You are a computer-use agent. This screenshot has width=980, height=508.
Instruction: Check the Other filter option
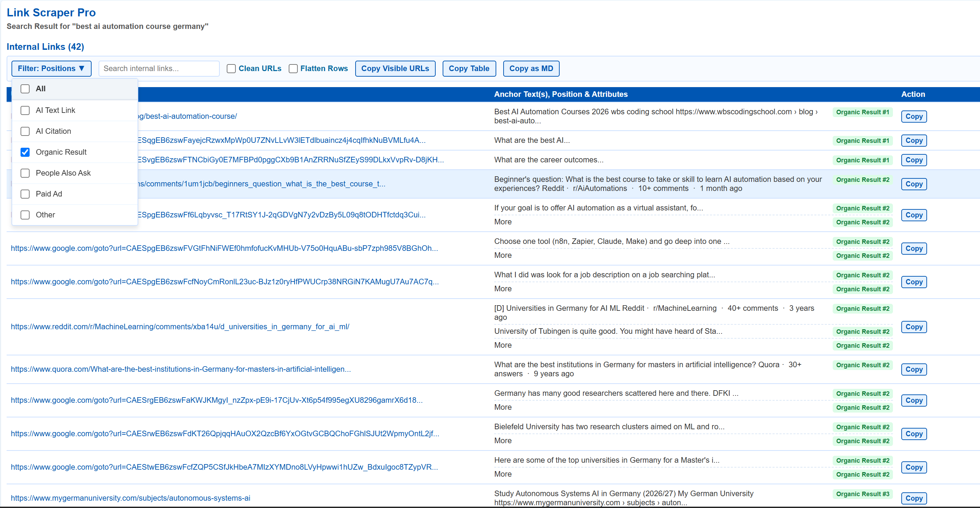tap(25, 215)
